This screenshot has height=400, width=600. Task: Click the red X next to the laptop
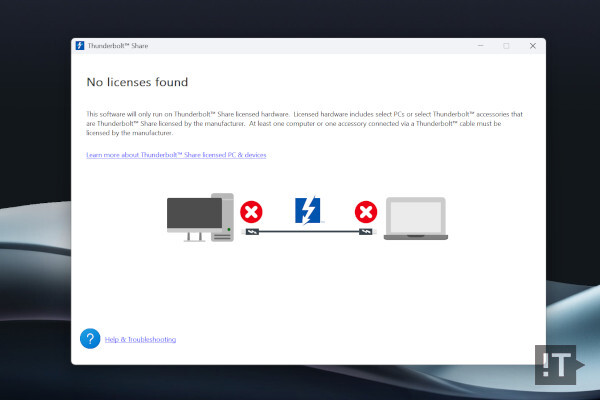pyautogui.click(x=366, y=212)
